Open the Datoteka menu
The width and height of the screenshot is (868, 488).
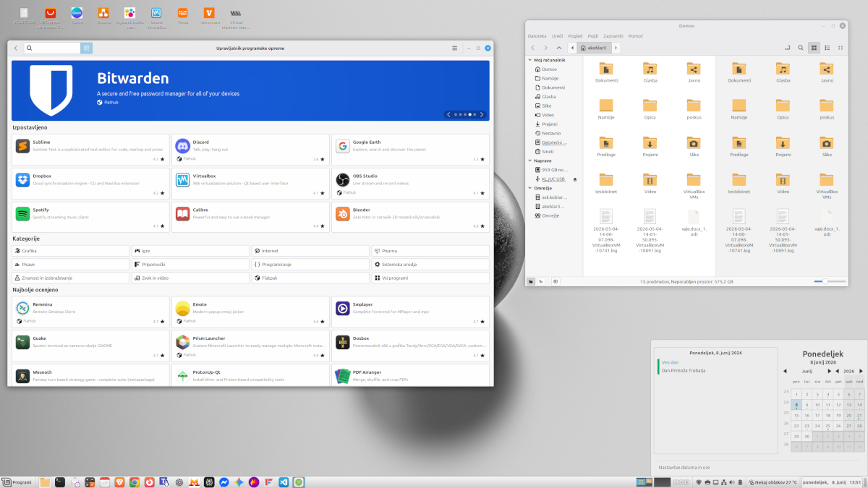click(x=537, y=35)
